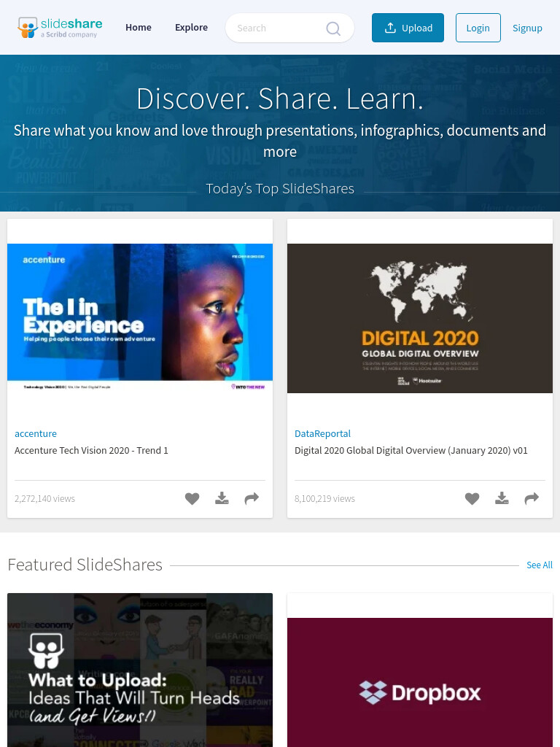The image size is (560, 747).
Task: Like the Digital 2020 Global Overview slideshare
Action: pos(472,498)
